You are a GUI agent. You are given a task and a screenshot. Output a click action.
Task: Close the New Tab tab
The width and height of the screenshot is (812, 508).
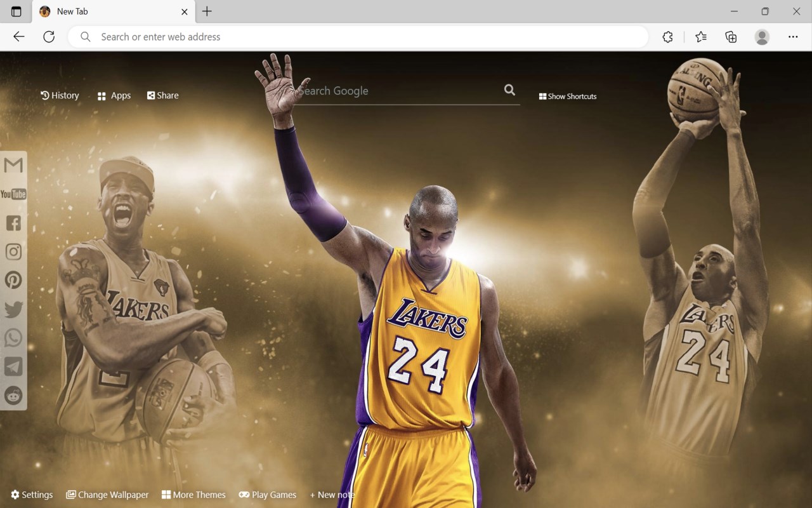pyautogui.click(x=185, y=11)
